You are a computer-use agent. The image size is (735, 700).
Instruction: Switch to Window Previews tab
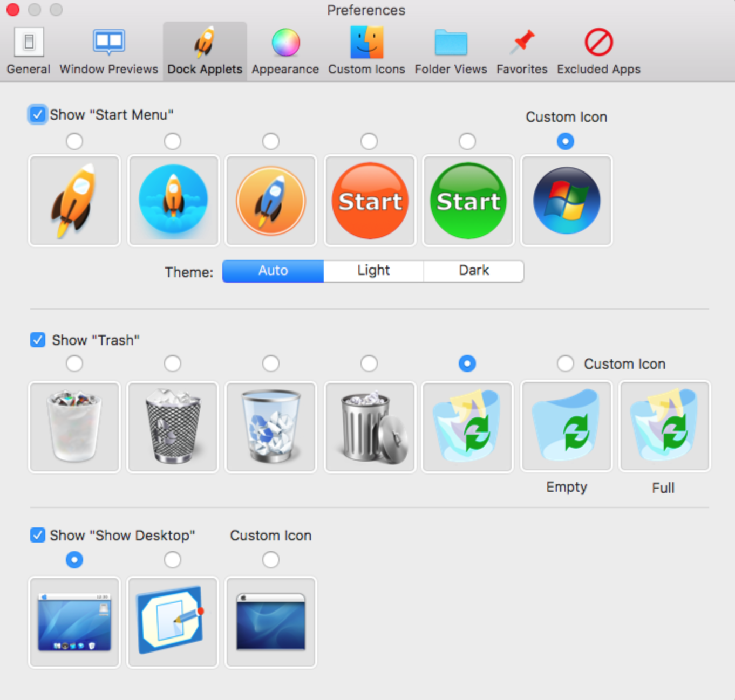108,51
